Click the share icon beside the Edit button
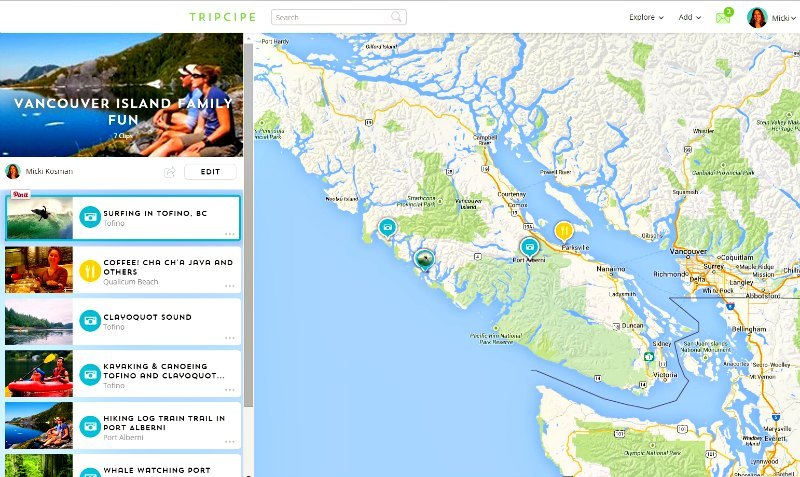Viewport: 800px width, 477px height. pos(170,172)
